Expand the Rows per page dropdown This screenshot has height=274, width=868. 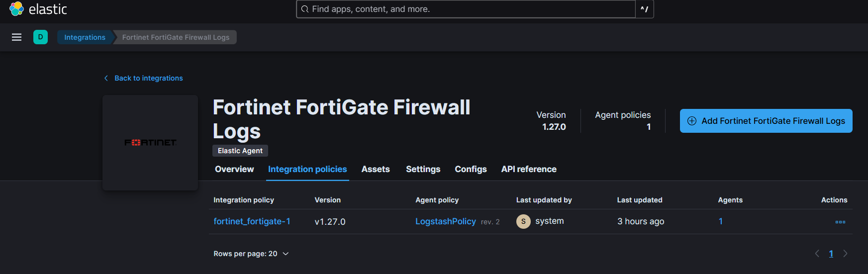coord(251,254)
